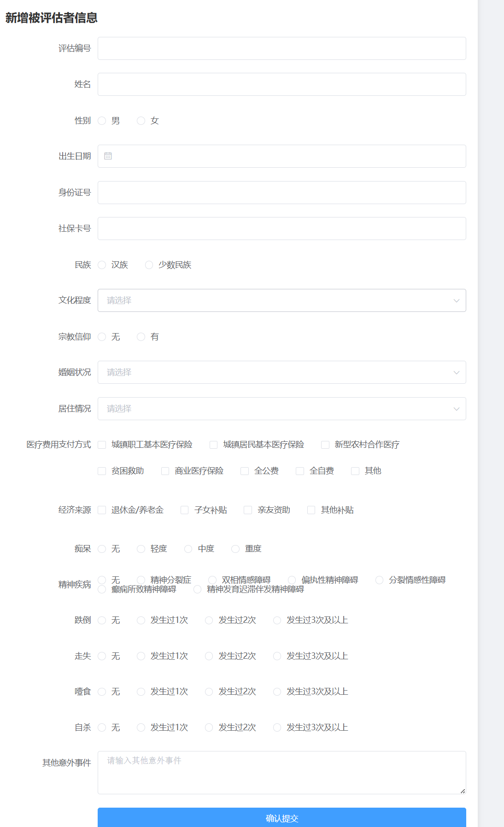The image size is (504, 827).
Task: Choose 精神发育迟滞伴发精神障碍 option
Action: [x=197, y=589]
